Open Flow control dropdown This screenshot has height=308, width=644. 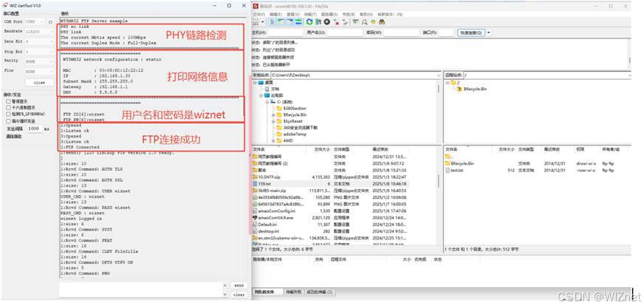click(39, 71)
